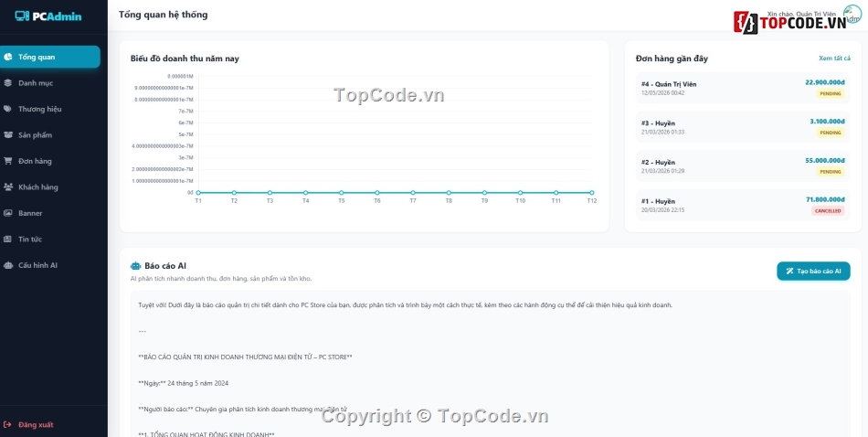The image size is (868, 437).
Task: Click the 22.900.000đ order amount
Action: pyautogui.click(x=825, y=82)
